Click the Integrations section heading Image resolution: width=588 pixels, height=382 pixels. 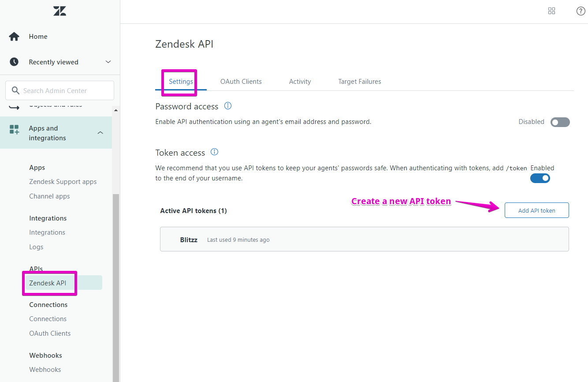click(x=48, y=218)
